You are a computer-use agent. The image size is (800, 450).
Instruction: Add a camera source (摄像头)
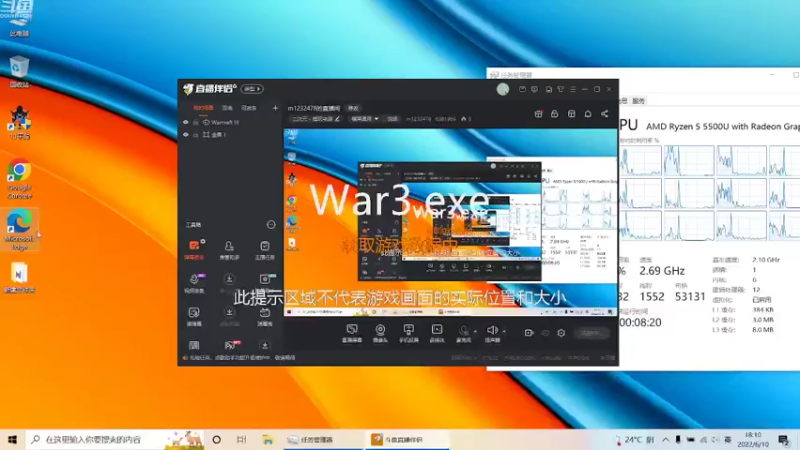(380, 333)
